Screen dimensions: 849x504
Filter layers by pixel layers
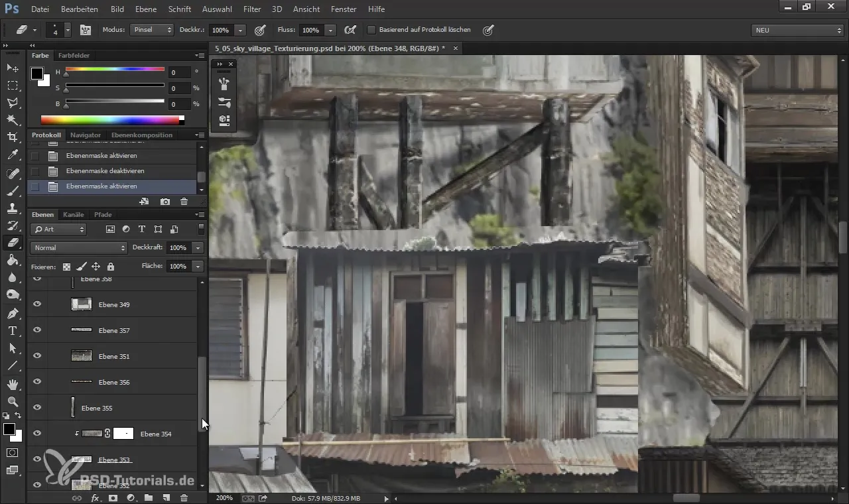pyautogui.click(x=110, y=229)
